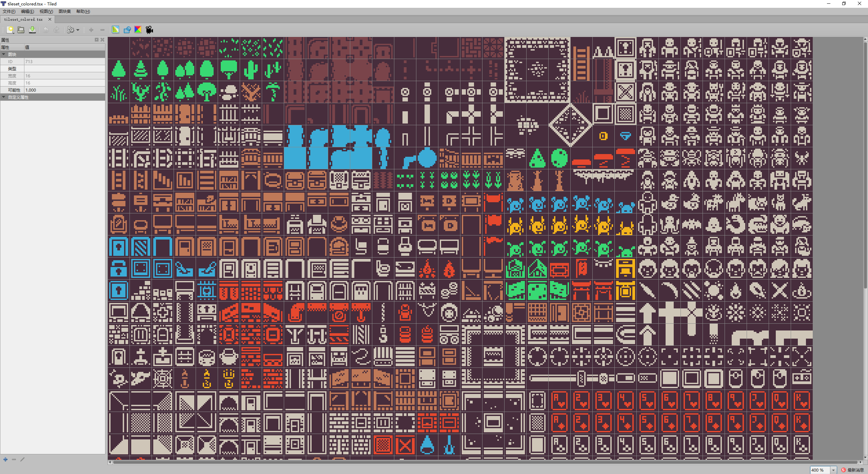Close the 属性 properties panel
Viewport: 868px width, 474px height.
102,40
